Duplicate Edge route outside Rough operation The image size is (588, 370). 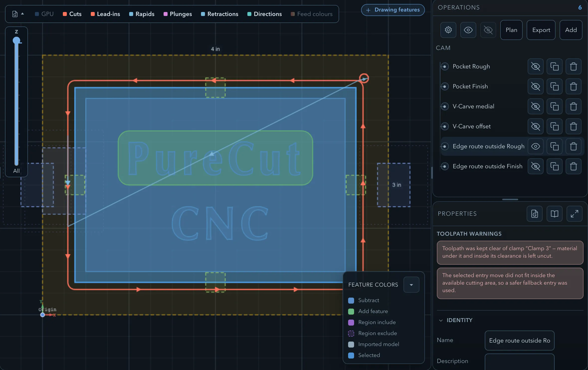[x=554, y=146]
